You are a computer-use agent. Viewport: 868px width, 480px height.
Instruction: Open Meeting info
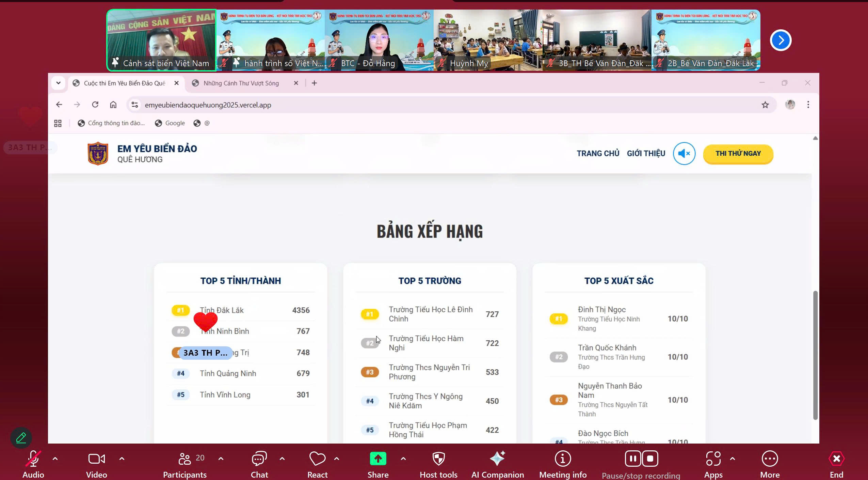tap(563, 459)
